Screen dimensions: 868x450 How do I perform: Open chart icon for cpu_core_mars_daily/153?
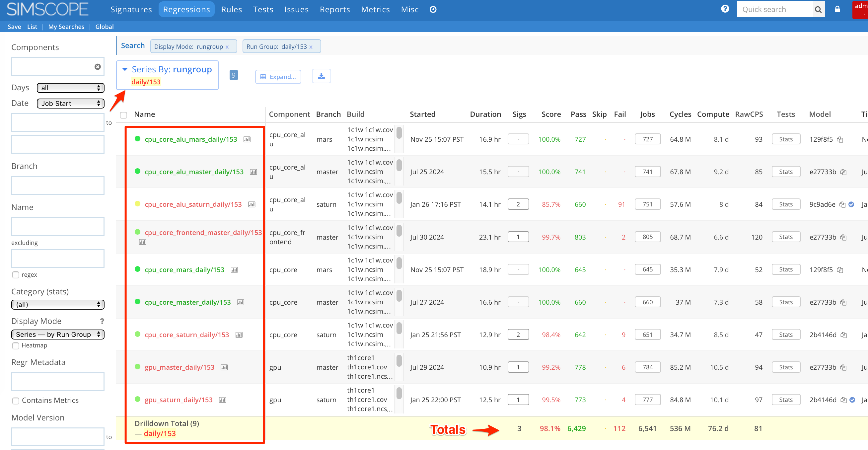(x=234, y=269)
